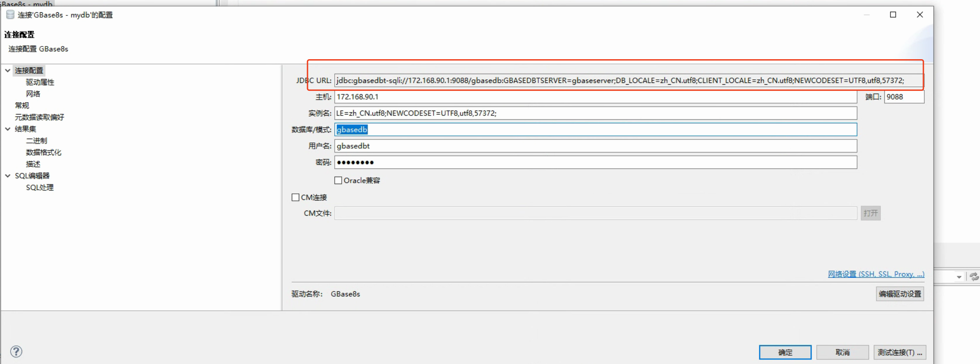Click the 取消 button
This screenshot has width=980, height=364.
tap(843, 352)
